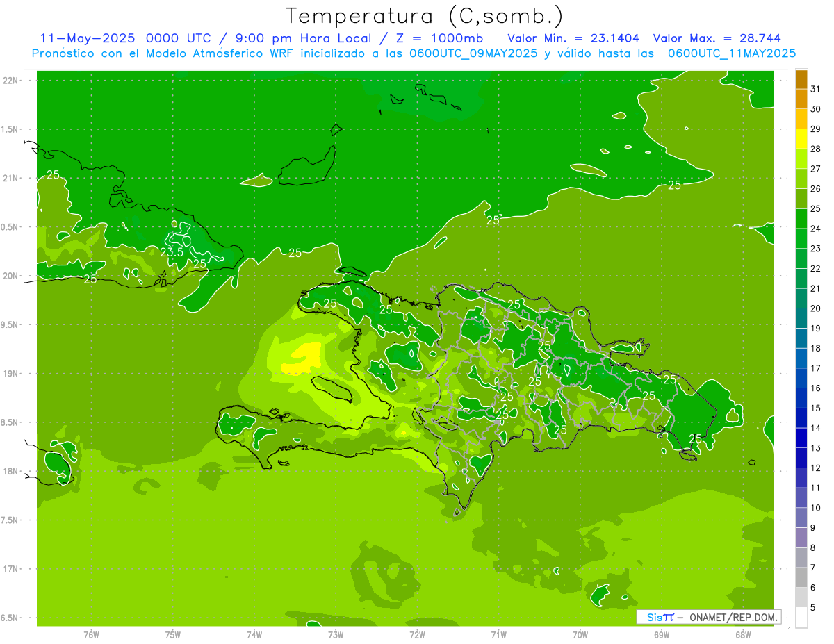The width and height of the screenshot is (834, 644).
Task: Click the 'Temperatura (C,somb.)' title
Action: tap(424, 17)
